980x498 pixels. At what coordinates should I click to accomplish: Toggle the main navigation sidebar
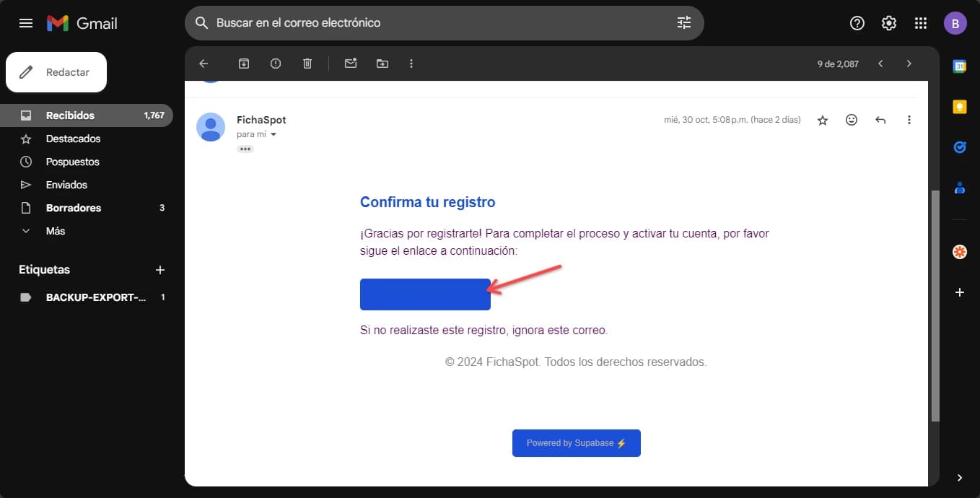tap(26, 22)
